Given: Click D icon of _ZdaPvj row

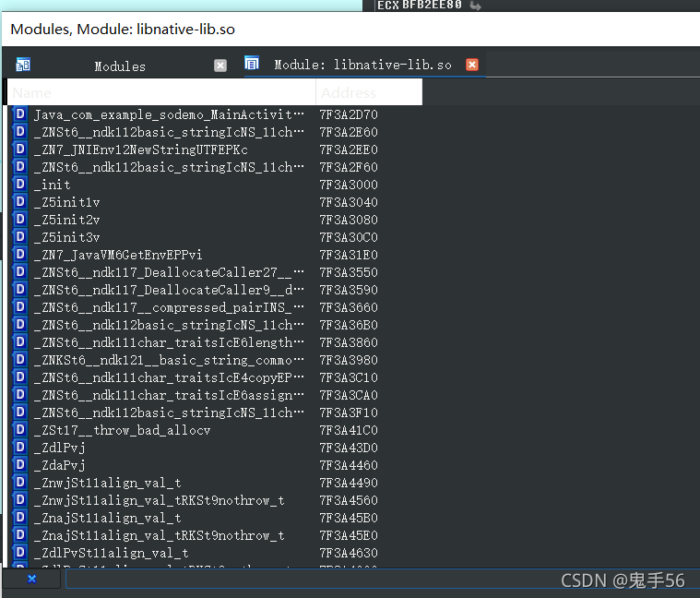Looking at the screenshot, I should click(x=20, y=465).
